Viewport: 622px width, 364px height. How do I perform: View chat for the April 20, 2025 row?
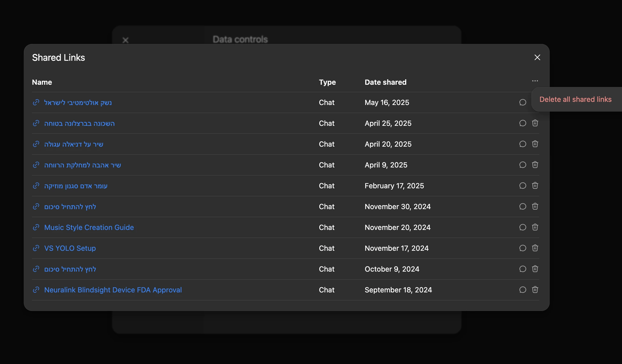tap(522, 144)
